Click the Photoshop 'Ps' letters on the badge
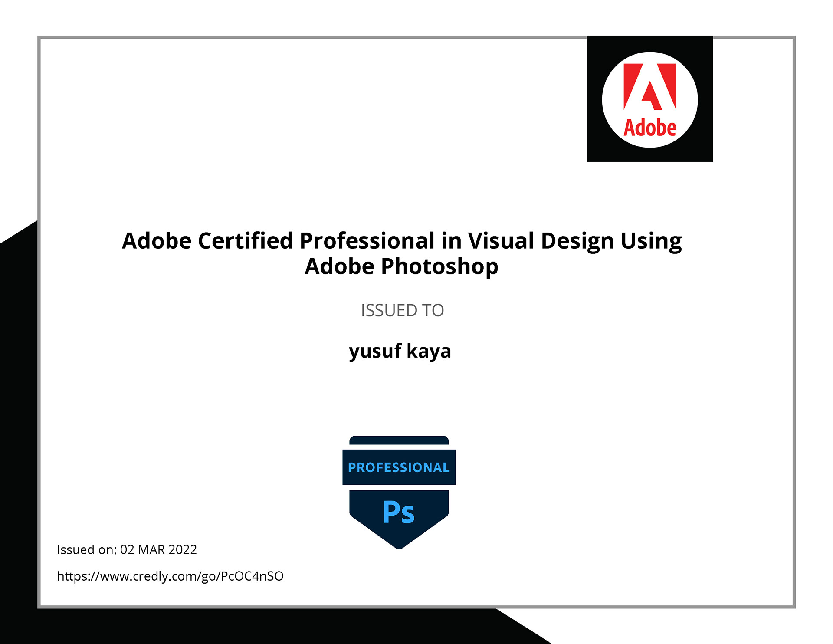 click(x=399, y=512)
